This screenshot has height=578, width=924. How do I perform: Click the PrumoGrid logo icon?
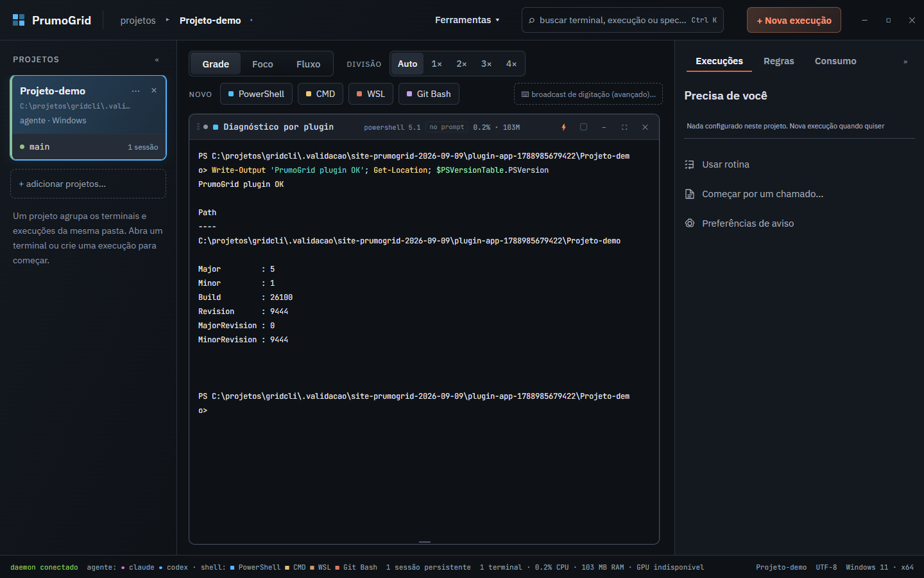point(19,20)
